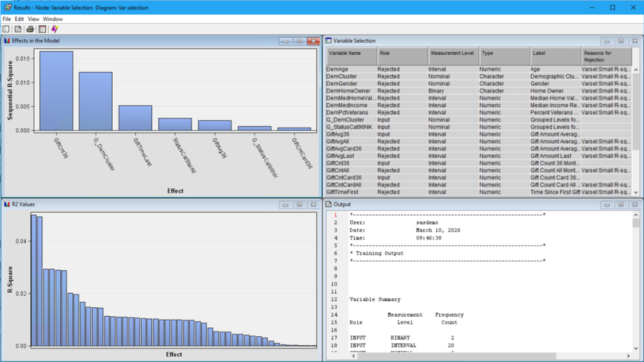
Task: Select the DemCluster variable row
Action: (x=479, y=76)
